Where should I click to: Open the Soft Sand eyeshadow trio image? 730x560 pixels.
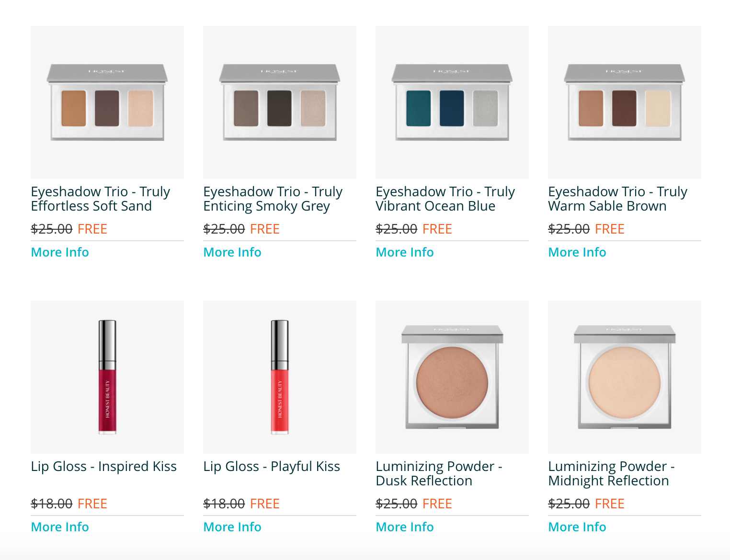107,102
